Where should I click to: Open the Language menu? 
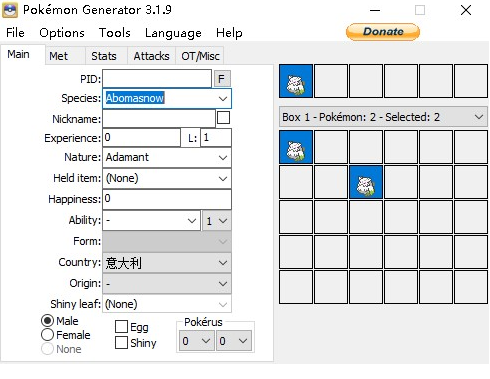click(173, 33)
